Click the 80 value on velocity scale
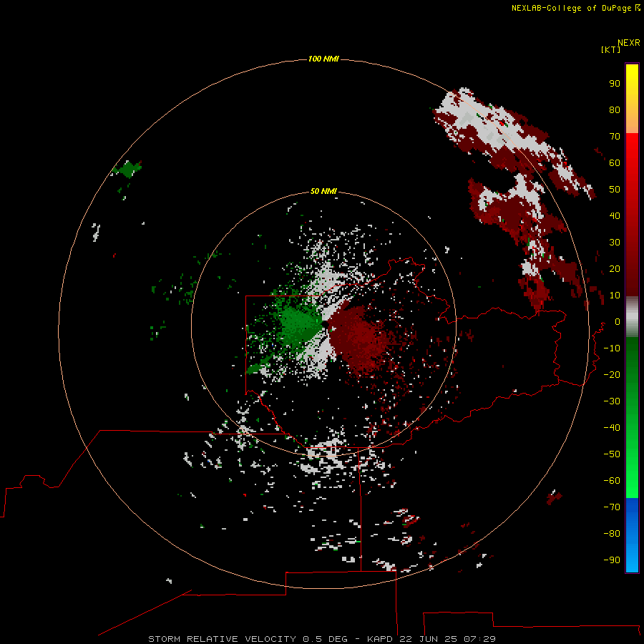This screenshot has width=644, height=644. click(615, 109)
